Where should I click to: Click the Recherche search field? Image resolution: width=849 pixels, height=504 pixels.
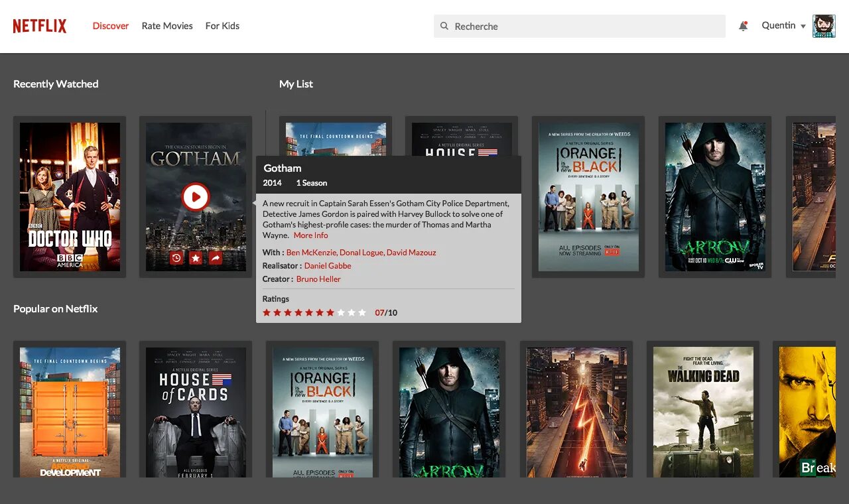coord(580,27)
